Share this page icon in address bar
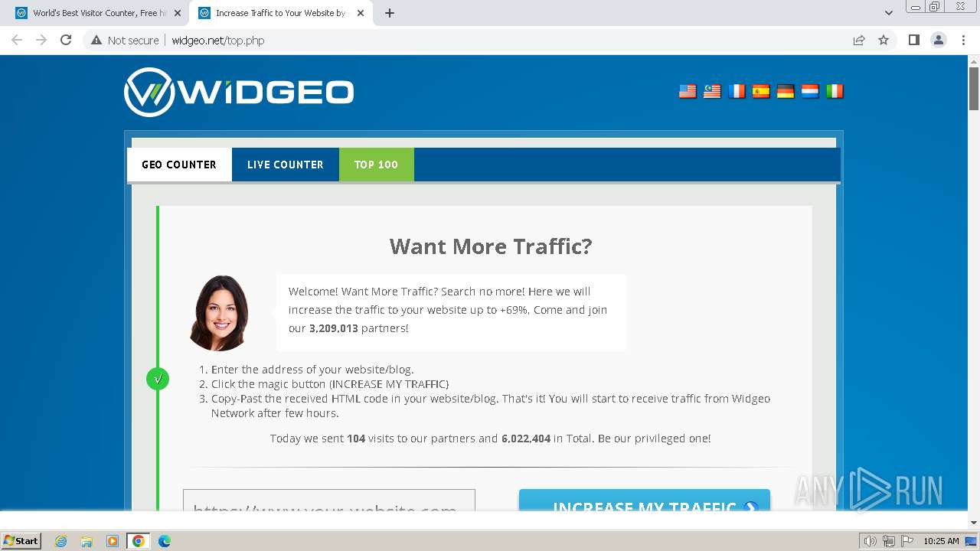 click(x=859, y=41)
